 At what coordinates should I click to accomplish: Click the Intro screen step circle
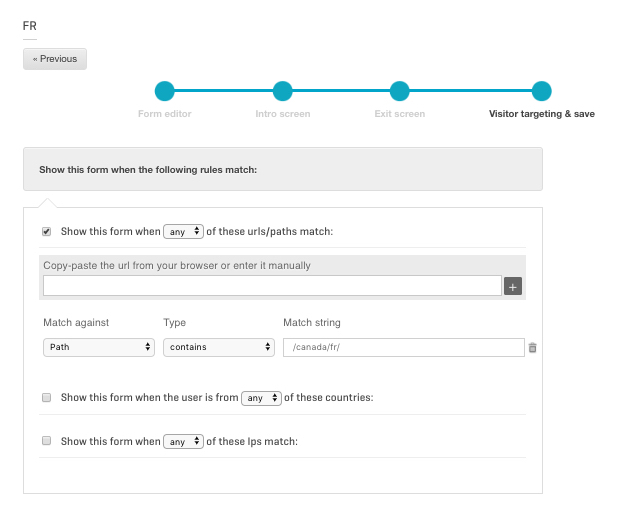(x=283, y=91)
